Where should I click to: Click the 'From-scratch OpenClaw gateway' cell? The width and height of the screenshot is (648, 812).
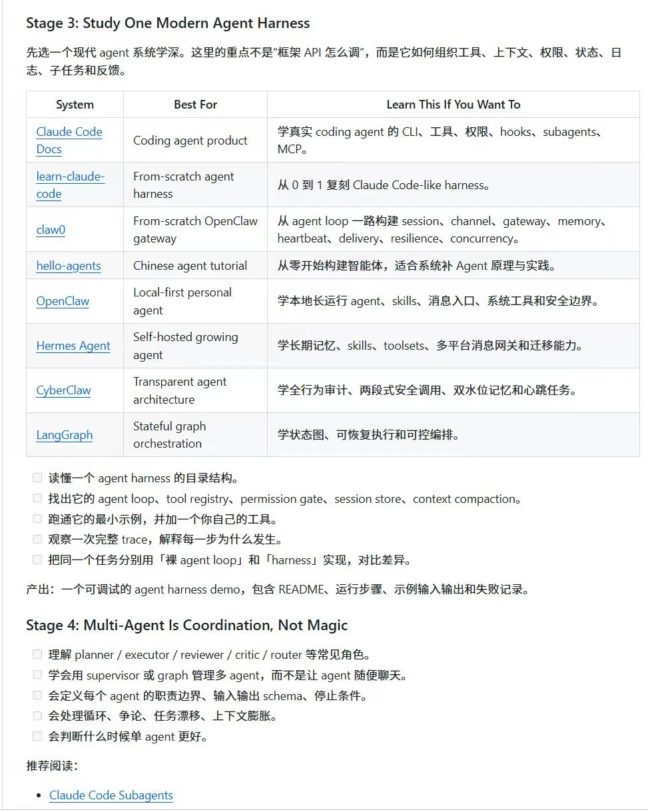196,230
